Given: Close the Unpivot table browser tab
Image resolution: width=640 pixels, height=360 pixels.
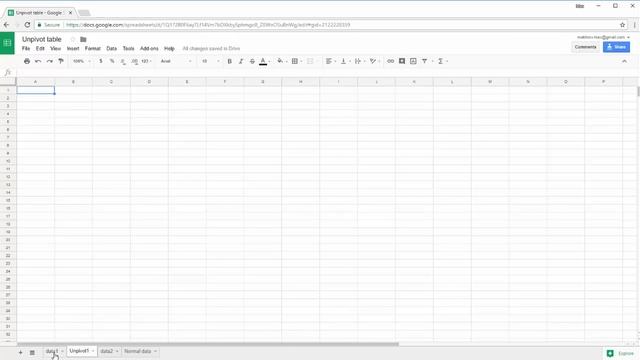Looking at the screenshot, I should pyautogui.click(x=70, y=13).
